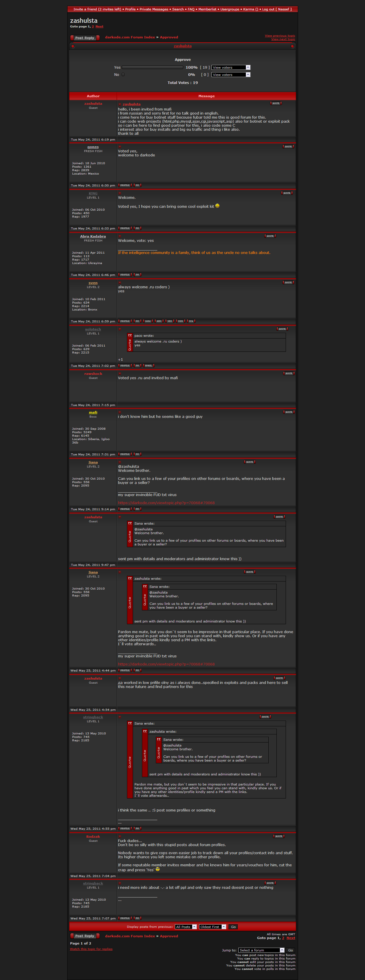This screenshot has width=365, height=980.
Task: Click the top Post Reply button
Action: tap(85, 38)
